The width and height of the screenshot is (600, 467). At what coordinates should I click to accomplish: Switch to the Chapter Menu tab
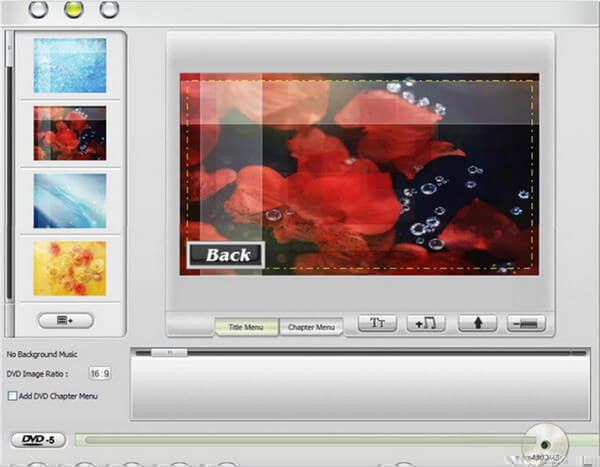pyautogui.click(x=311, y=327)
